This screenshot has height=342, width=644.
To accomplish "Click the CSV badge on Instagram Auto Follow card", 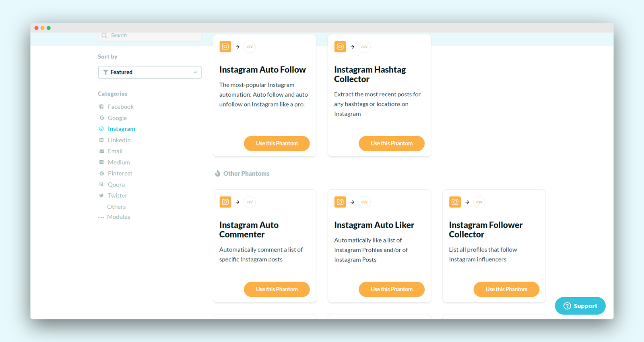I will tap(250, 47).
